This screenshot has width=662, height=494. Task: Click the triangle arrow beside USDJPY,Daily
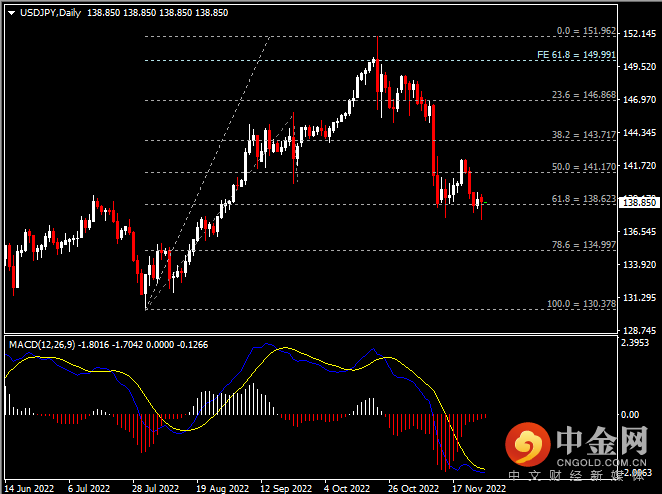[10, 12]
